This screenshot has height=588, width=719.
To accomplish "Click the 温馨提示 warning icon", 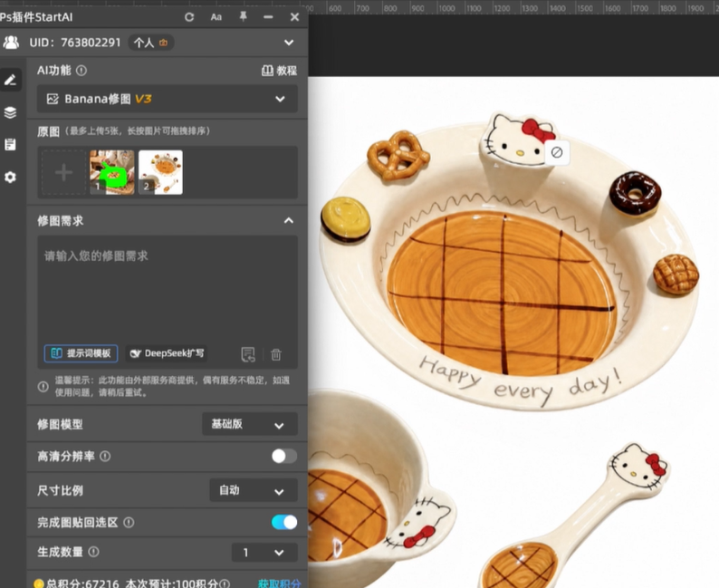I will tap(43, 387).
